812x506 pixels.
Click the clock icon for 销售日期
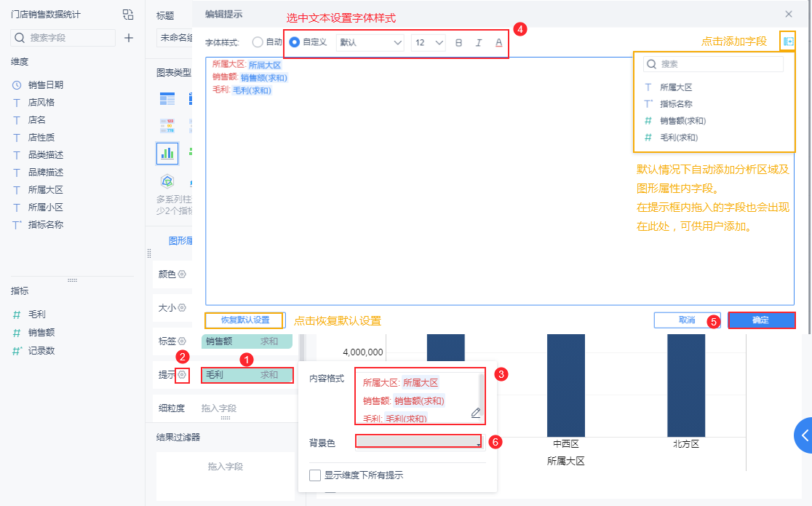pos(17,85)
